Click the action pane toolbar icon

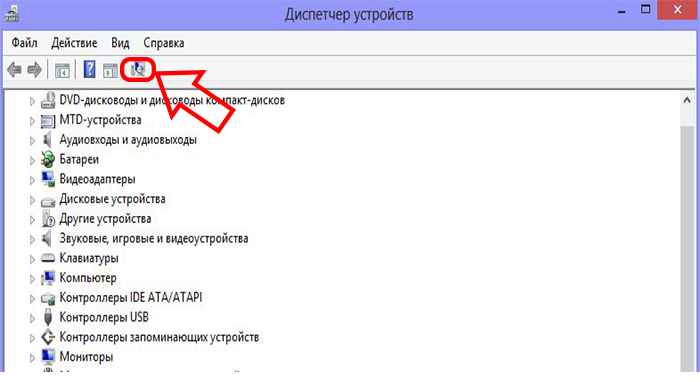pyautogui.click(x=110, y=70)
